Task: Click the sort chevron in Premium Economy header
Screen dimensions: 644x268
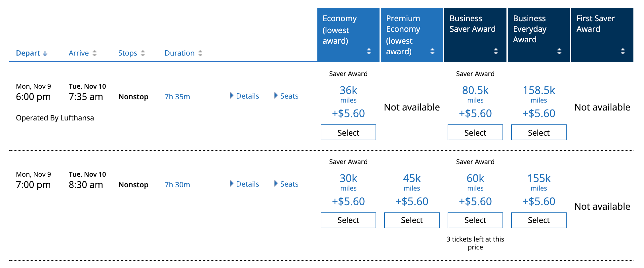Action: click(x=432, y=51)
